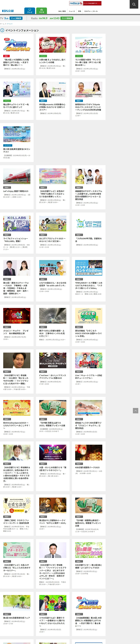The width and height of the screenshot is (140, 644).
Task: Switch to the テレビ tab
Action: coord(30,11)
